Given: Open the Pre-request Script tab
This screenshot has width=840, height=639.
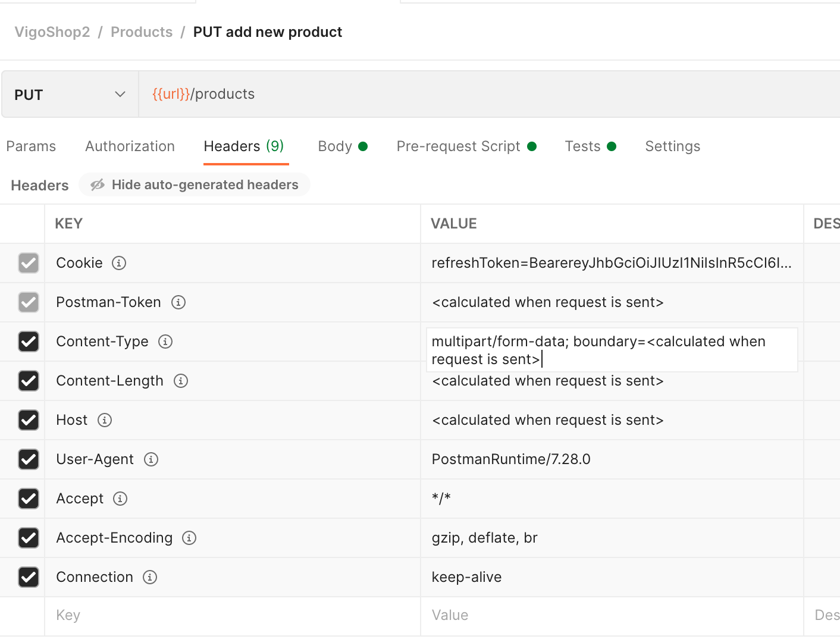Looking at the screenshot, I should point(458,146).
